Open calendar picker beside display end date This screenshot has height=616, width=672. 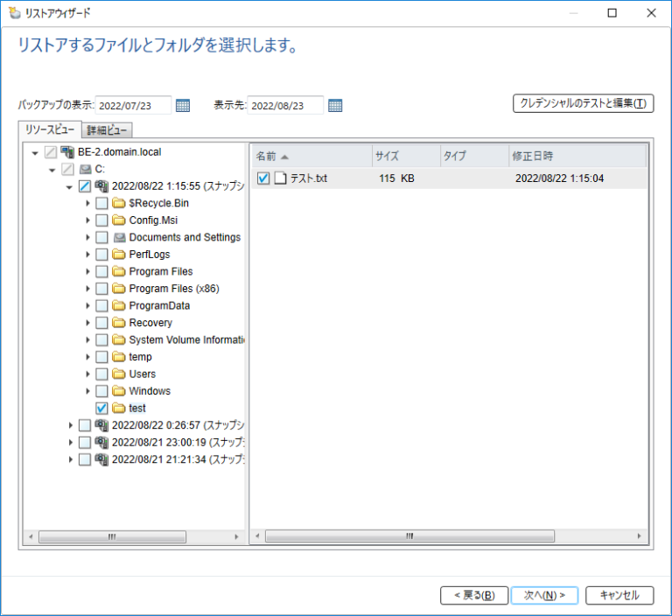(335, 106)
